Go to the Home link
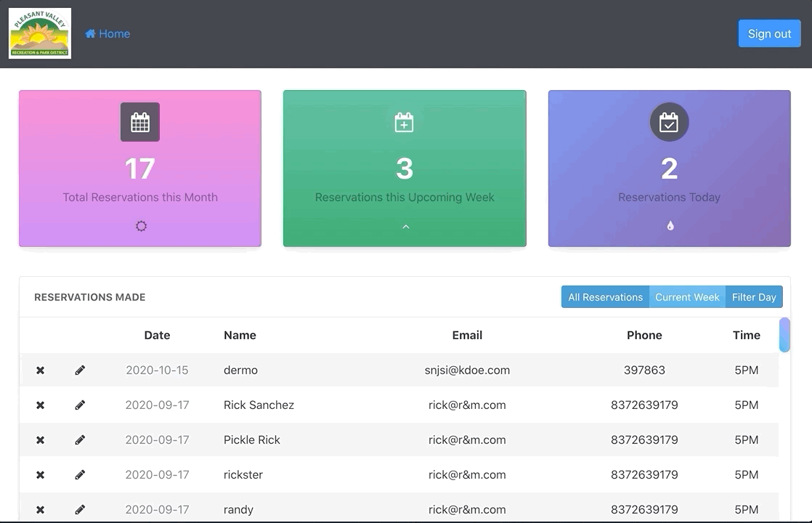 (x=107, y=33)
